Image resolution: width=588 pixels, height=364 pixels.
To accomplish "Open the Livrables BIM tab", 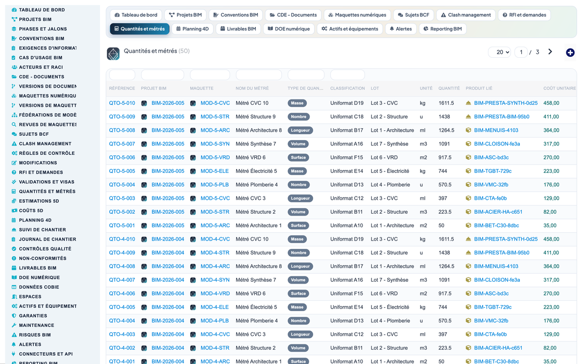I will 238,29.
